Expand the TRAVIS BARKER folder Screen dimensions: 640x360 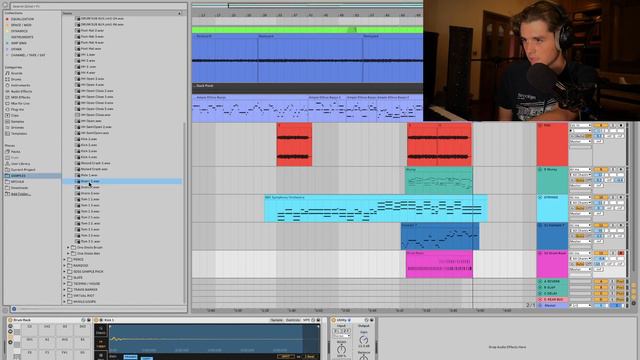click(x=64, y=289)
